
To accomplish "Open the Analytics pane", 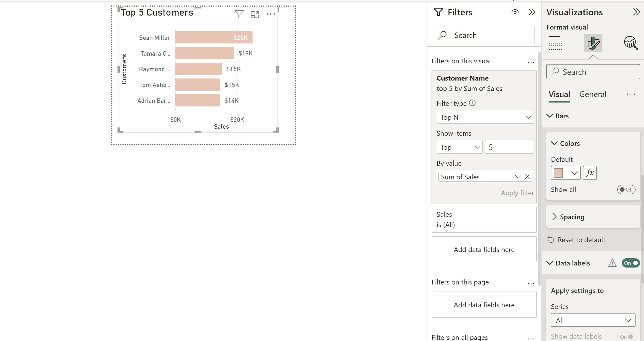I will pyautogui.click(x=630, y=43).
